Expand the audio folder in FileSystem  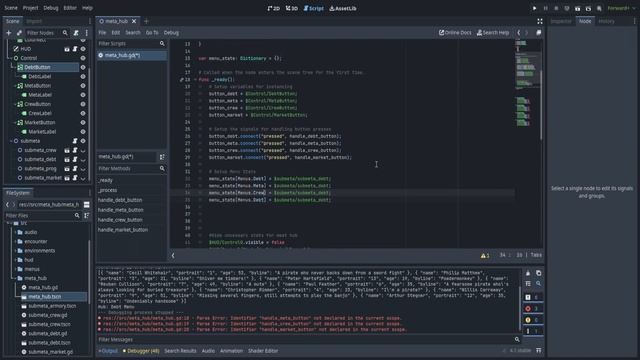coord(15,232)
